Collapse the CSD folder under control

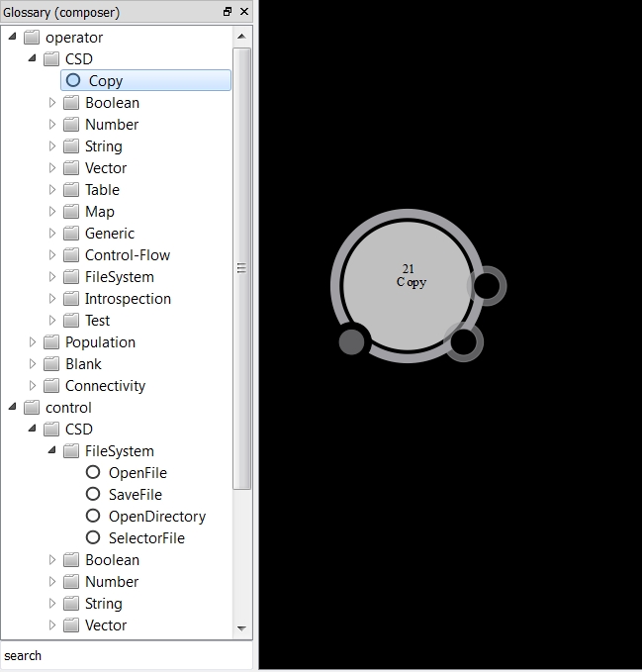pyautogui.click(x=32, y=429)
